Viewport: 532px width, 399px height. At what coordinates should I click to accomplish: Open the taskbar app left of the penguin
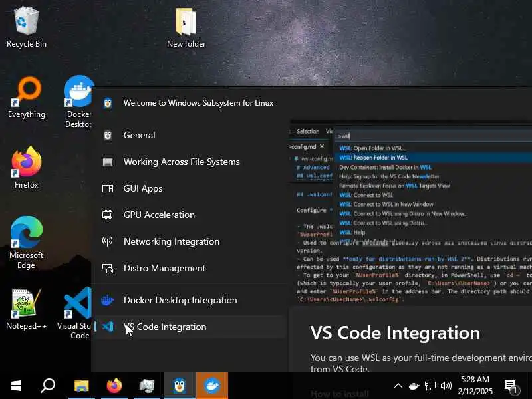(x=147, y=386)
